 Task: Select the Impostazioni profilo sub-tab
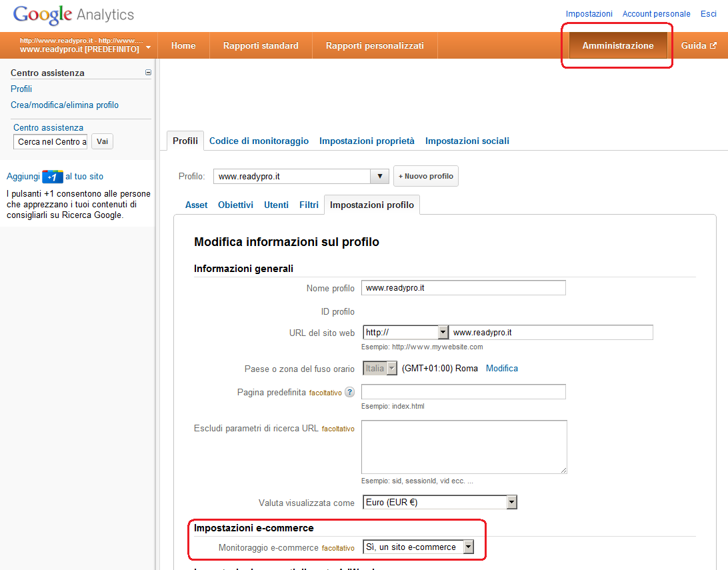(372, 205)
